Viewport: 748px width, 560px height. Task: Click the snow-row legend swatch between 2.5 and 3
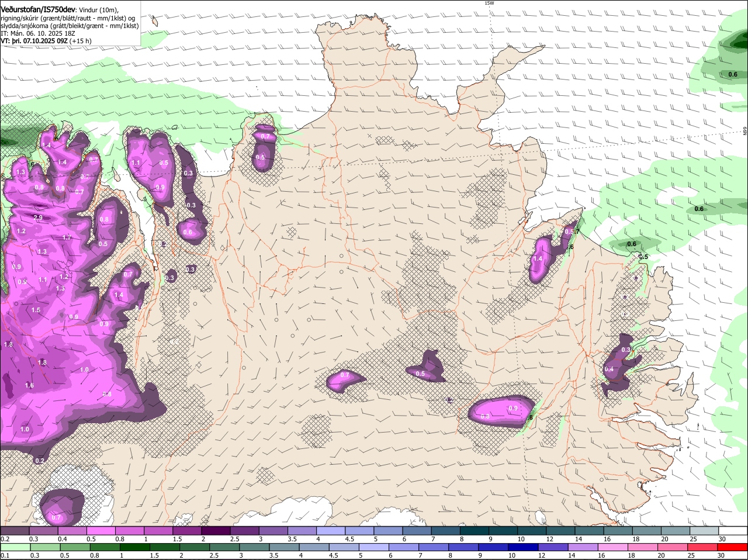(x=244, y=531)
